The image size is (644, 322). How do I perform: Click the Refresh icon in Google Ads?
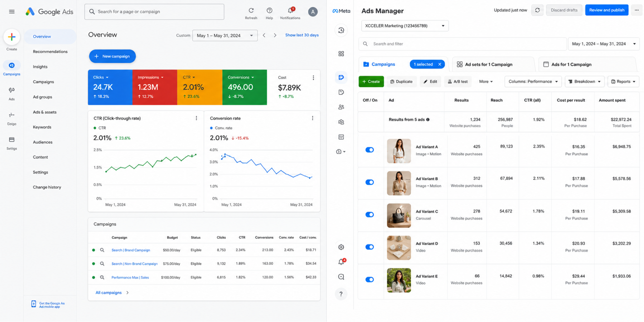[x=251, y=11]
